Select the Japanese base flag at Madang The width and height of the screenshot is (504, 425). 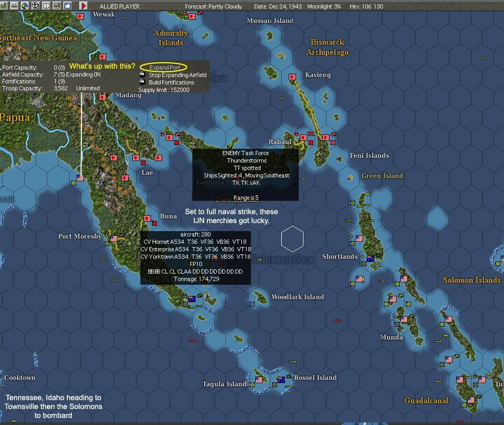[103, 97]
